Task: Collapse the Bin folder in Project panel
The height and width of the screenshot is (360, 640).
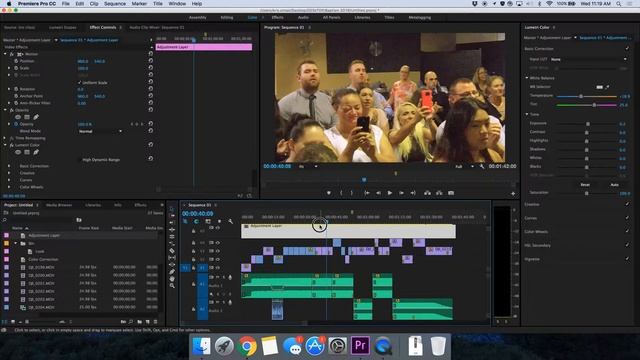Action: [16, 243]
